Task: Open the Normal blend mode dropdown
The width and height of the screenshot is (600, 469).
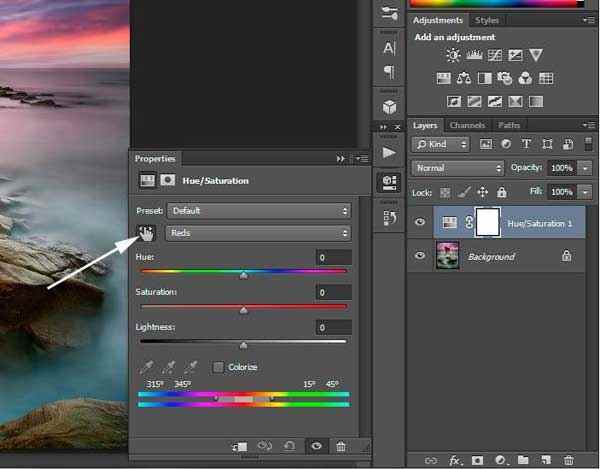Action: (458, 168)
